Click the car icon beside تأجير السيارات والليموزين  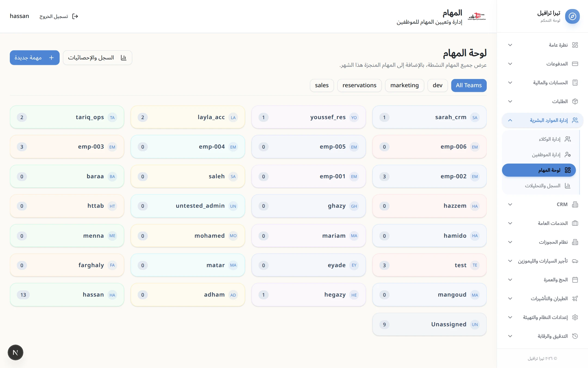click(575, 261)
